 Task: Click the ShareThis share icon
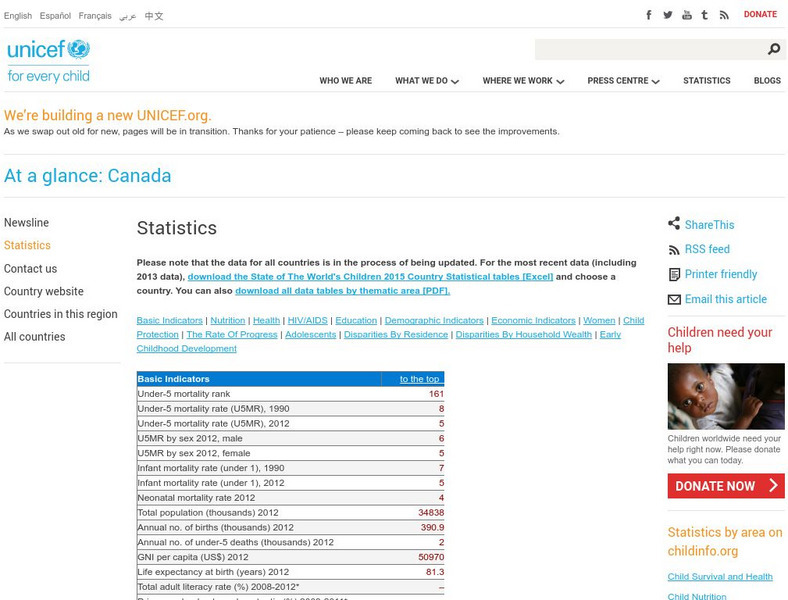point(674,224)
